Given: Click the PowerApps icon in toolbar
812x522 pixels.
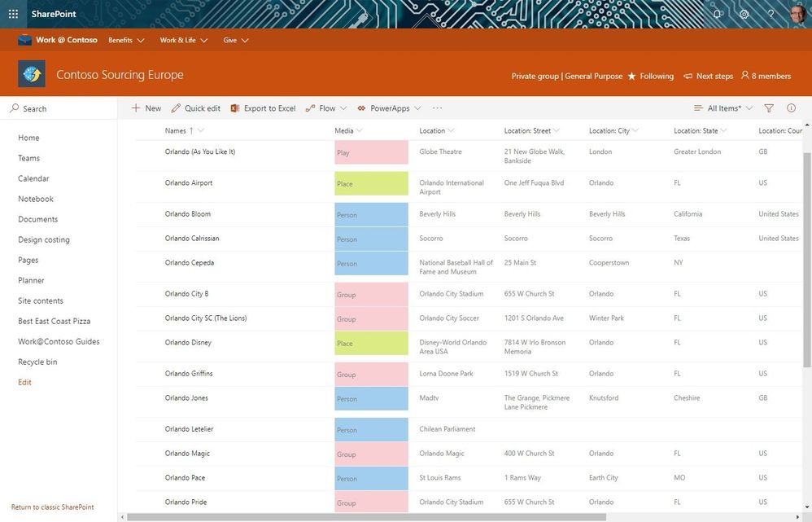Looking at the screenshot, I should coord(361,107).
